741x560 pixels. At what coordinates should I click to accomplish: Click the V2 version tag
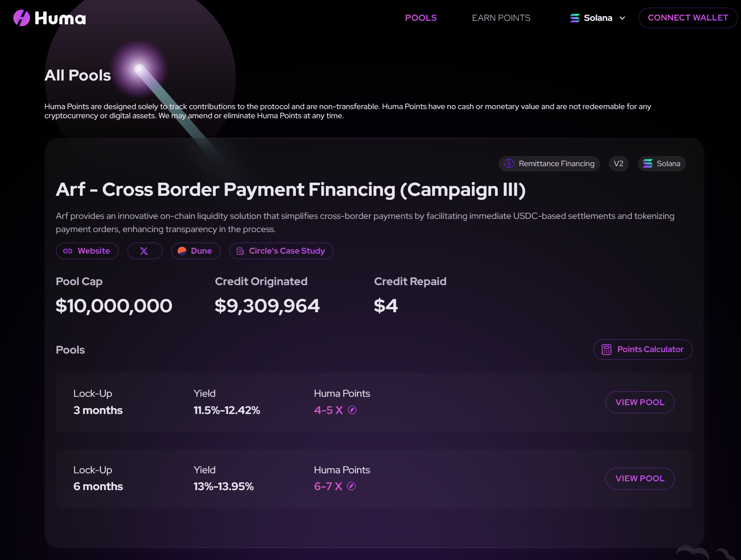click(618, 164)
